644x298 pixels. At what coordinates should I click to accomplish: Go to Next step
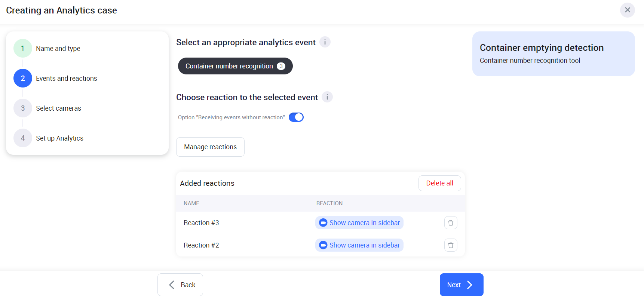[461, 285]
